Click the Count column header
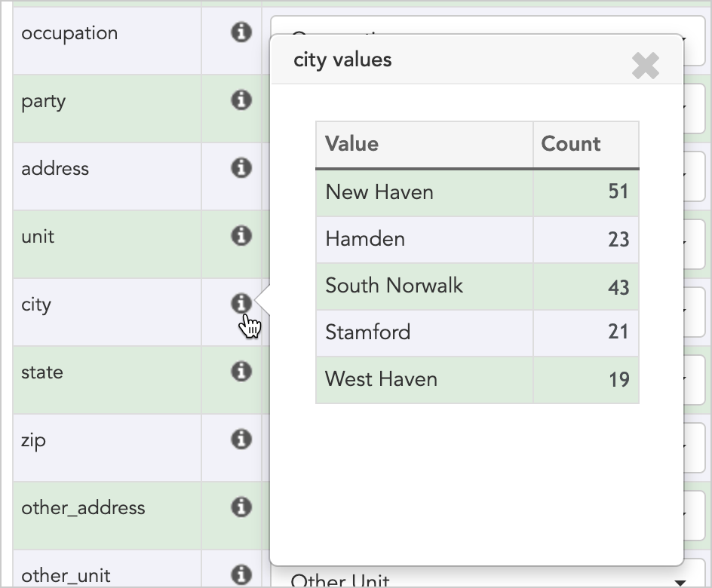Viewport: 712px width, 588px height. coord(570,144)
